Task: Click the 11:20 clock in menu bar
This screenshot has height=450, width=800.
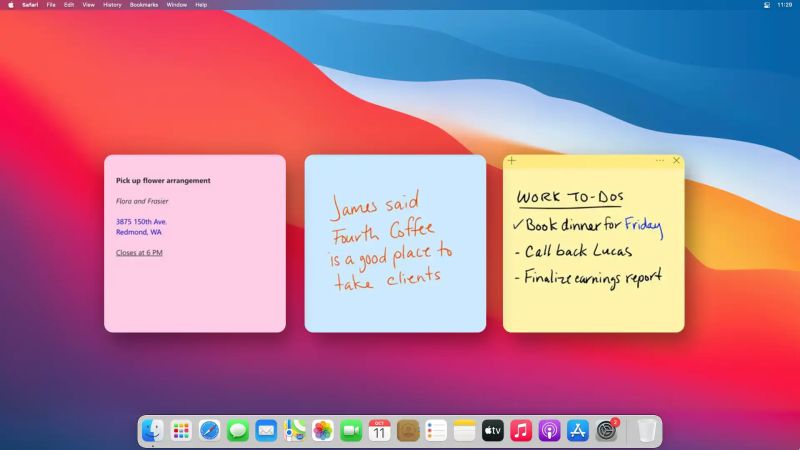Action: (x=785, y=5)
